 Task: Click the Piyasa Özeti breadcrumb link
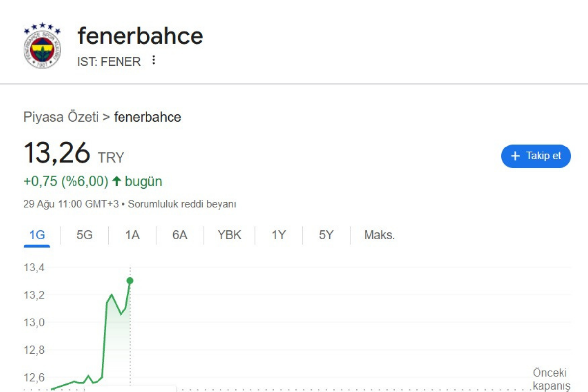61,117
